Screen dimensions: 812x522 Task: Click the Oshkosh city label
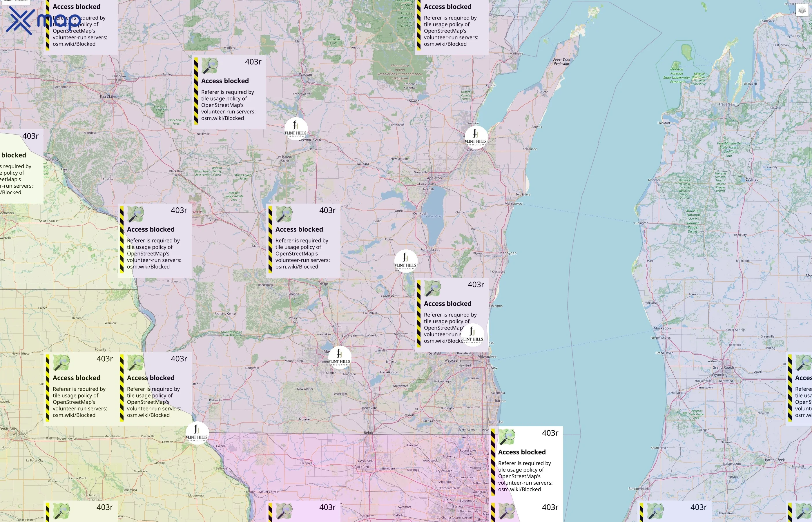(x=420, y=213)
